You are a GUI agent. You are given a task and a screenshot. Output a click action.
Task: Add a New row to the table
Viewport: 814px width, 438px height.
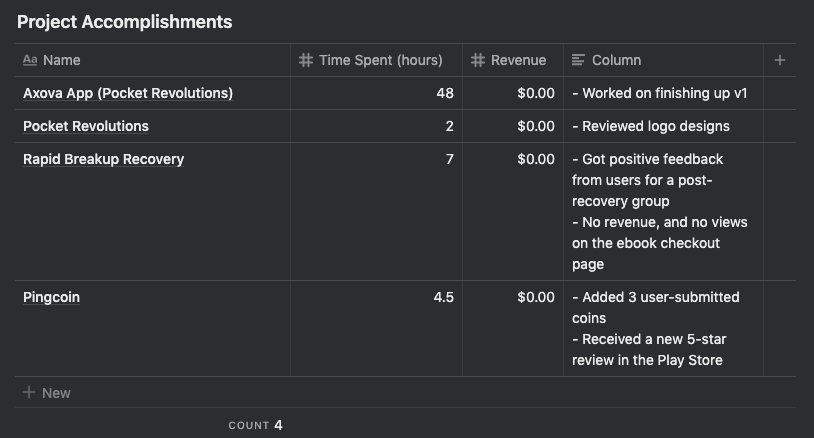pyautogui.click(x=56, y=393)
